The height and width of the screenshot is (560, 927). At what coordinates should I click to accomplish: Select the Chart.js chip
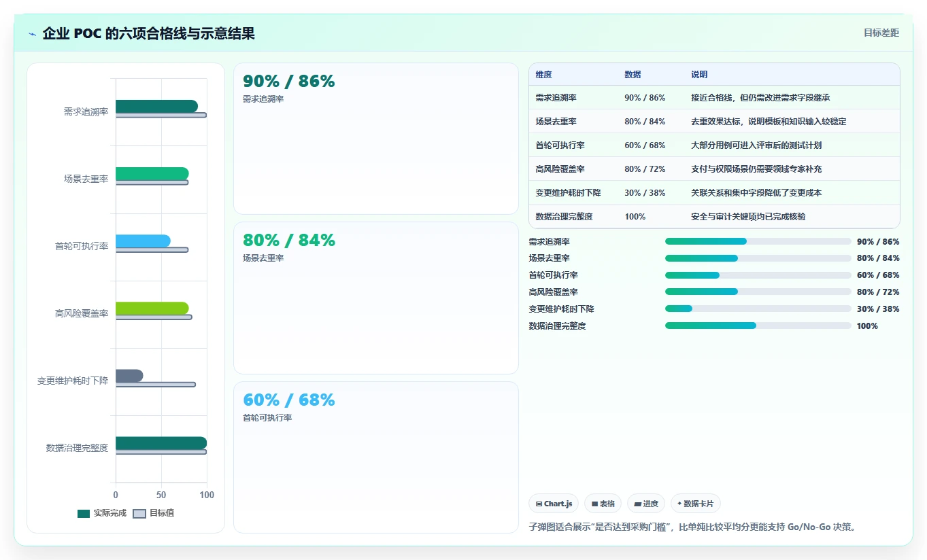coord(554,504)
